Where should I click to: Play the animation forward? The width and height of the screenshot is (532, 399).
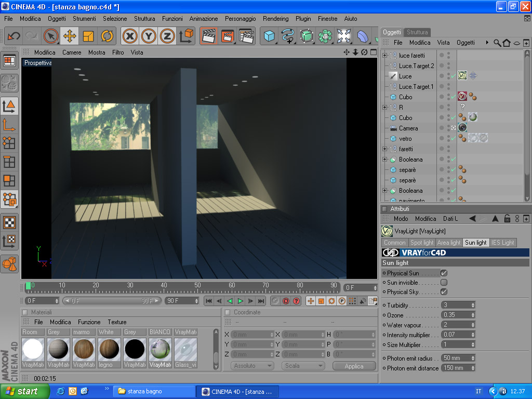coord(240,301)
